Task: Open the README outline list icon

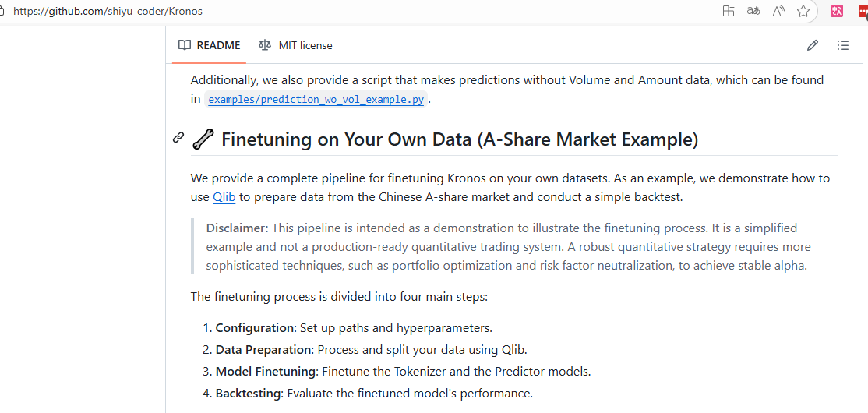Action: pos(843,45)
